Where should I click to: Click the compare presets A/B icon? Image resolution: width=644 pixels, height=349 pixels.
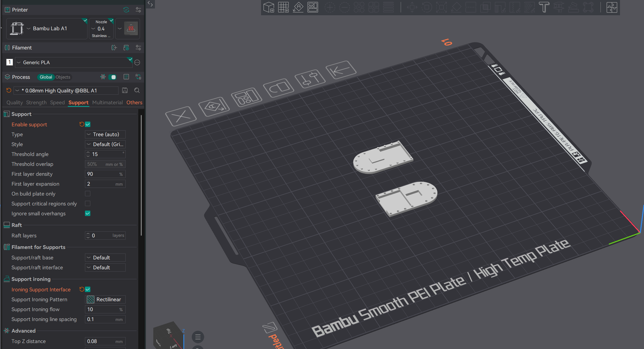pos(138,77)
